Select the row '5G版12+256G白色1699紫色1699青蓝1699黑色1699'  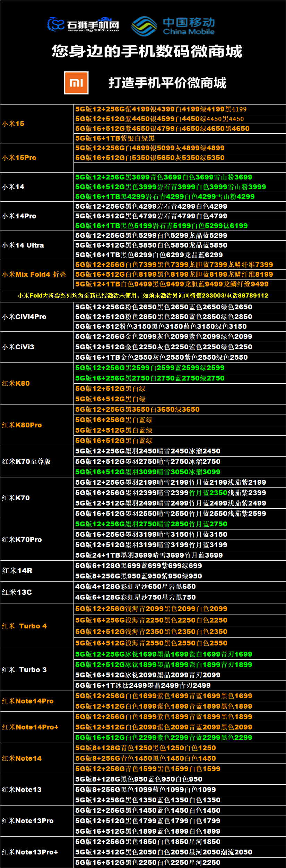tap(180, 696)
